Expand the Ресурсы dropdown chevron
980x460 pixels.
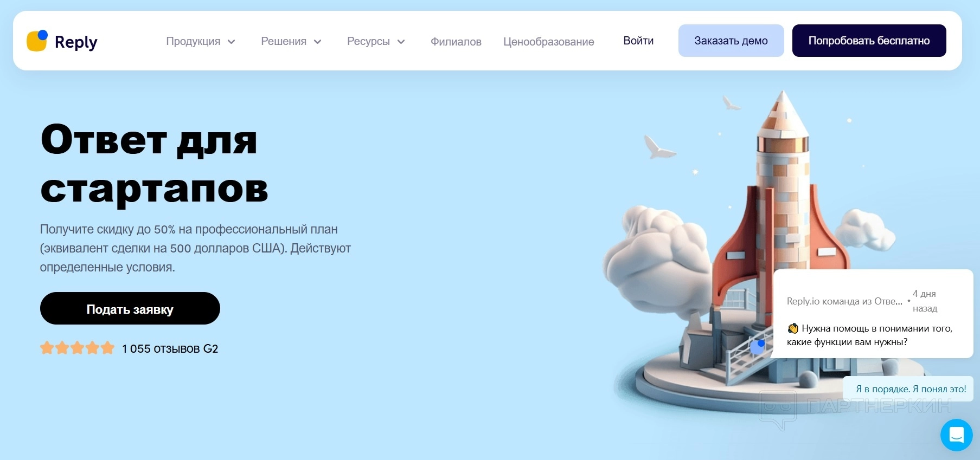pyautogui.click(x=401, y=42)
